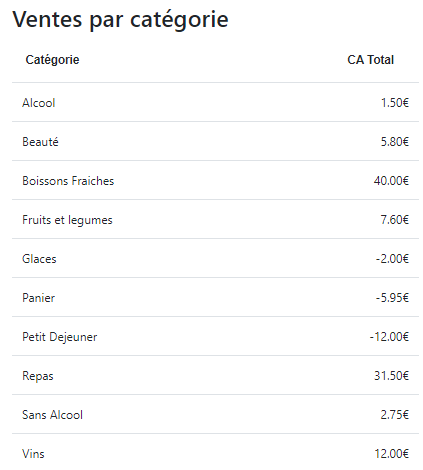Click the CA Total column header
This screenshot has width=423, height=470.
370,60
